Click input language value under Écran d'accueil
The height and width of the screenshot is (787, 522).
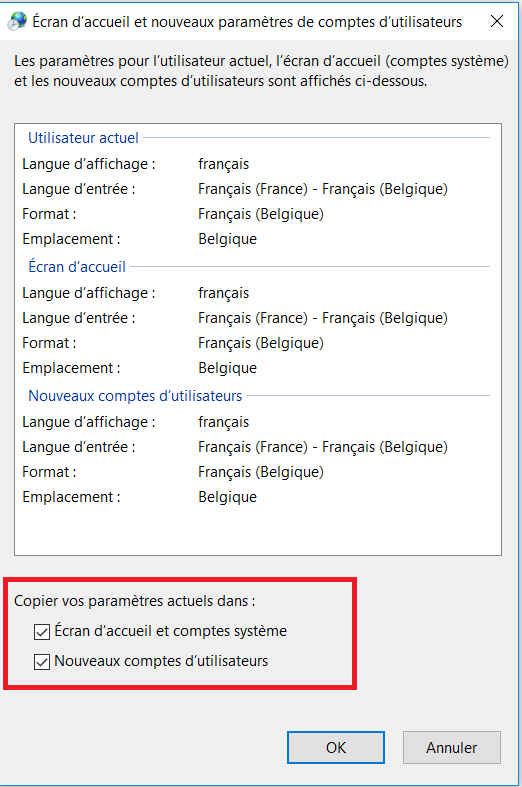coord(323,318)
